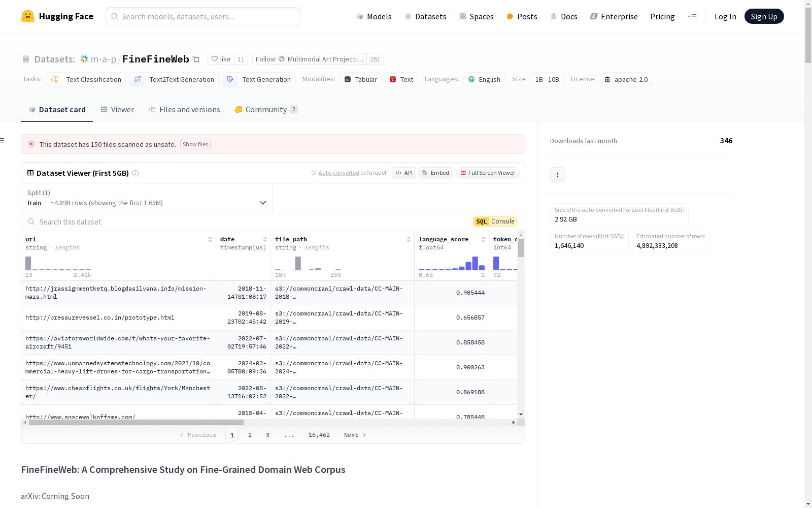
Task: Switch to the Dataset card tab
Action: click(57, 110)
